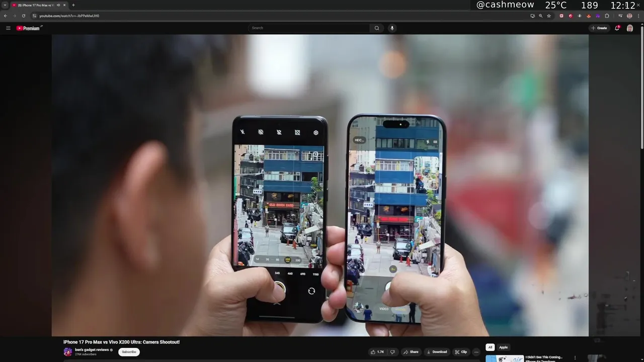Select the Apple filter chip
The width and height of the screenshot is (644, 362).
point(503,347)
